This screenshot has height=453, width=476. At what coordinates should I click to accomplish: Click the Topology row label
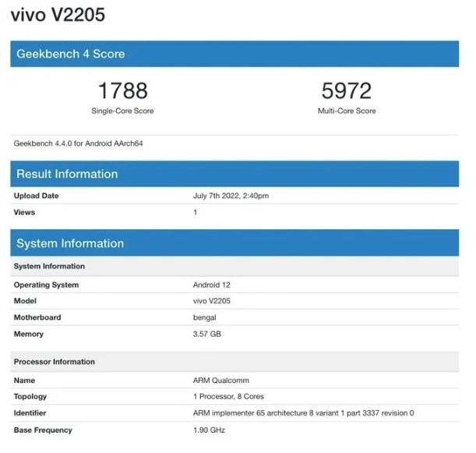[x=30, y=397]
